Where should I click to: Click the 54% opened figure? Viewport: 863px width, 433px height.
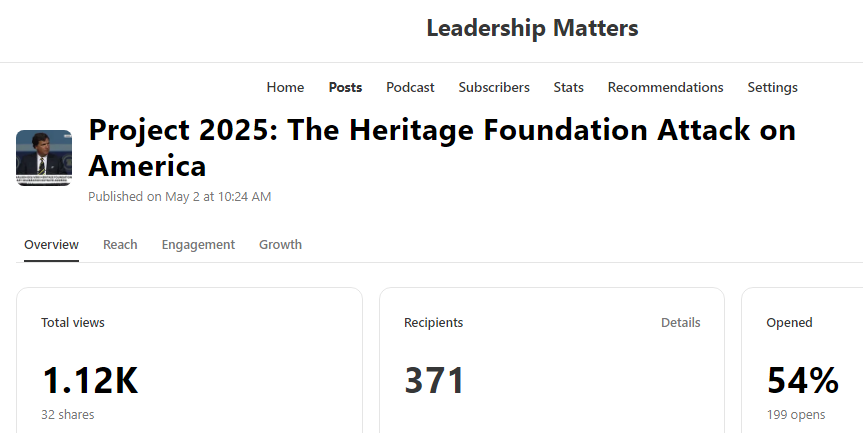click(x=802, y=381)
